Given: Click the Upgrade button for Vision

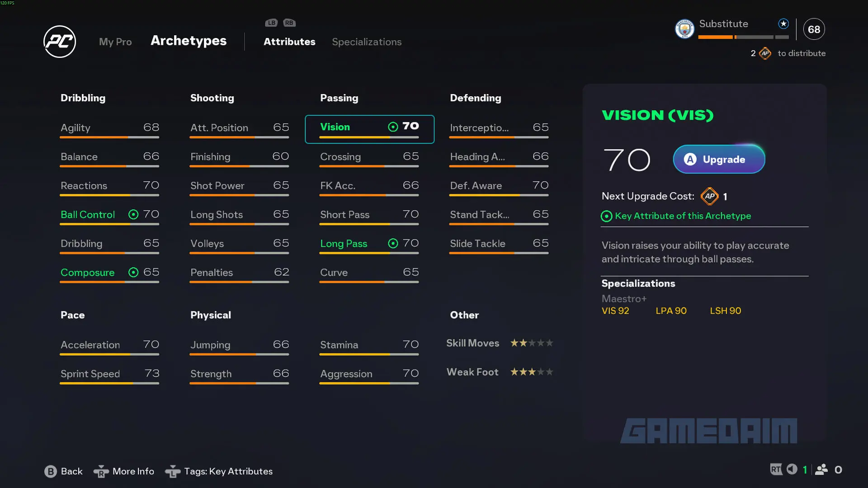Looking at the screenshot, I should [719, 159].
